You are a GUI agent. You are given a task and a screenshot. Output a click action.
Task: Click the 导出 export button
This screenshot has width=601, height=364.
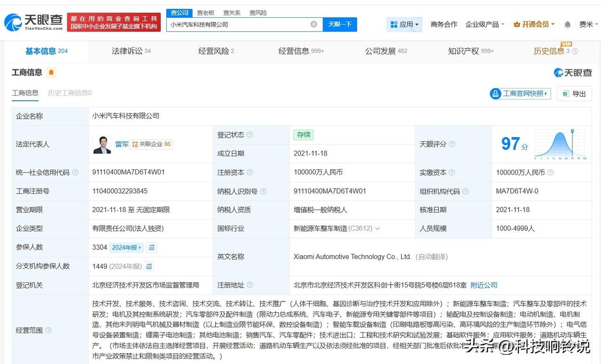pos(574,94)
